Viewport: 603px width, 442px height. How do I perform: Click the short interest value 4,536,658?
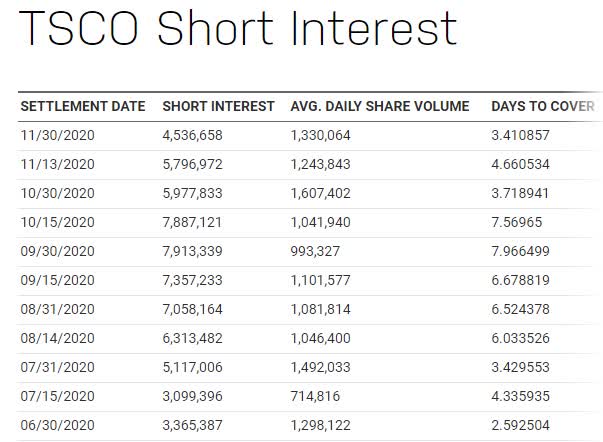tap(200, 133)
